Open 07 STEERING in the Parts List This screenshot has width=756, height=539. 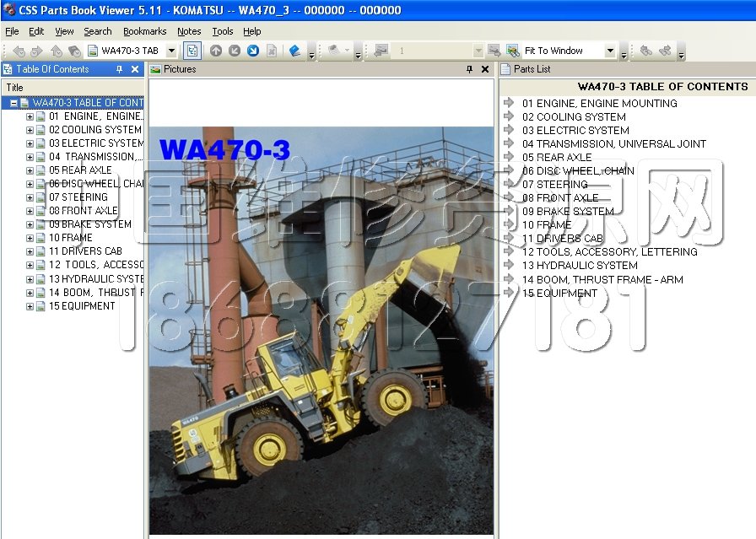coord(554,184)
